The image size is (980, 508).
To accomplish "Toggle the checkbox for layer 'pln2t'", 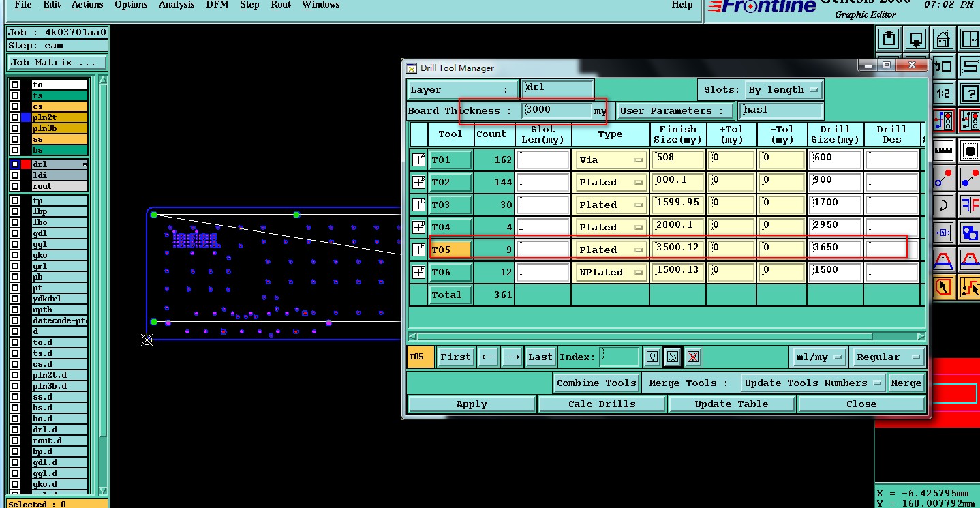I will tap(15, 117).
